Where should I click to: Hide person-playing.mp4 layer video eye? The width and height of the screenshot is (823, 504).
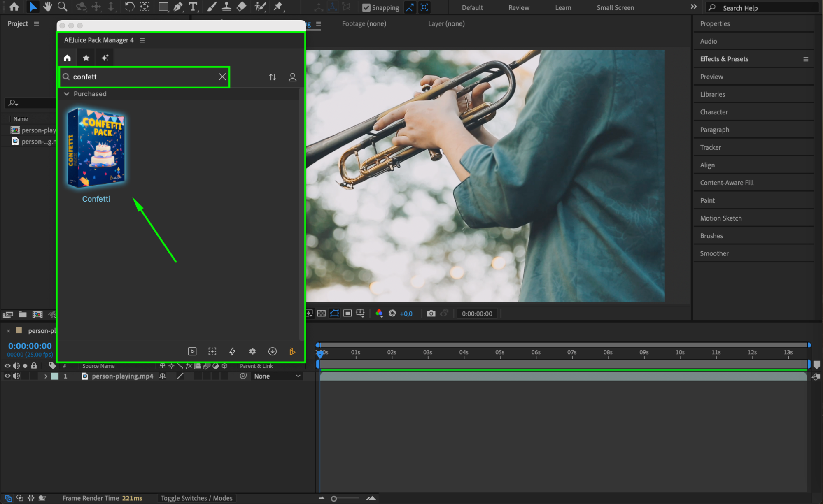(7, 376)
